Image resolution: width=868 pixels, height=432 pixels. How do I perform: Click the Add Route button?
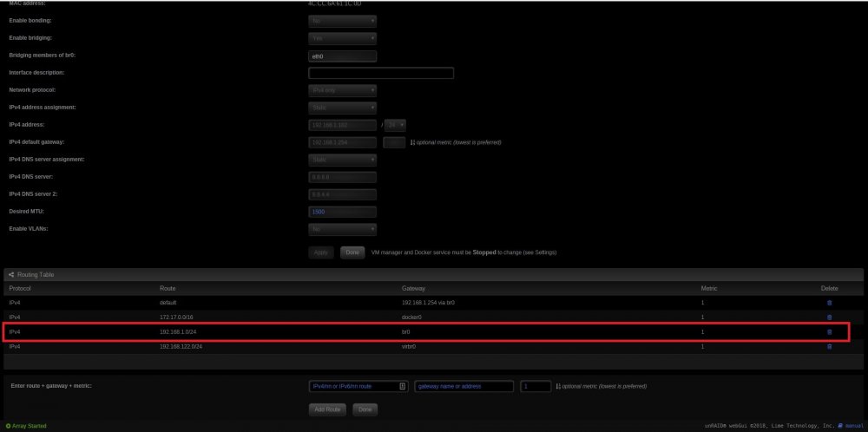pos(327,409)
